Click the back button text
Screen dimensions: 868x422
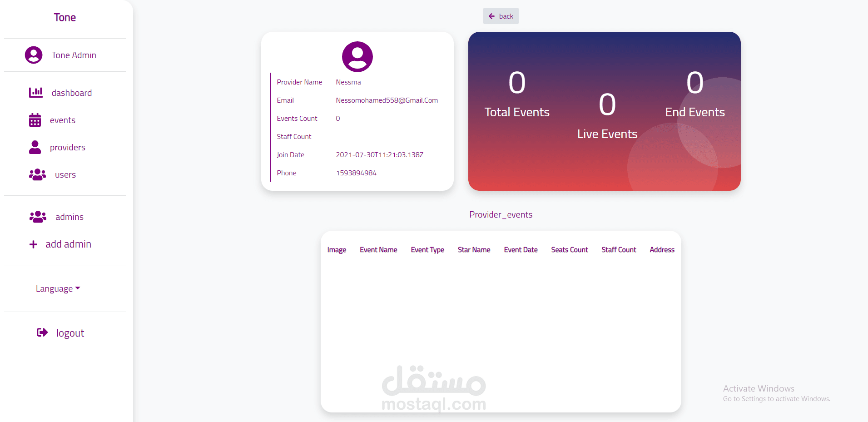tap(506, 16)
